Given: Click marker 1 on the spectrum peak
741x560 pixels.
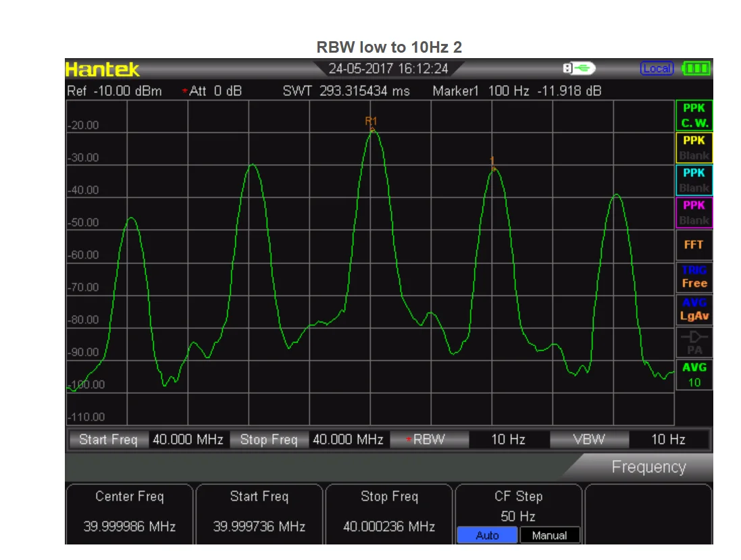Looking at the screenshot, I should click(x=492, y=163).
